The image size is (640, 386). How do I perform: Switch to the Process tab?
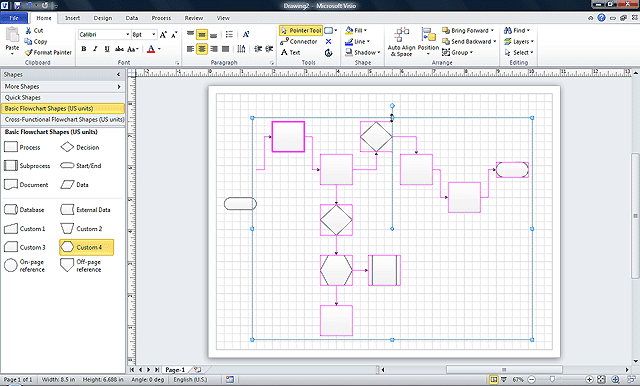coord(161,18)
